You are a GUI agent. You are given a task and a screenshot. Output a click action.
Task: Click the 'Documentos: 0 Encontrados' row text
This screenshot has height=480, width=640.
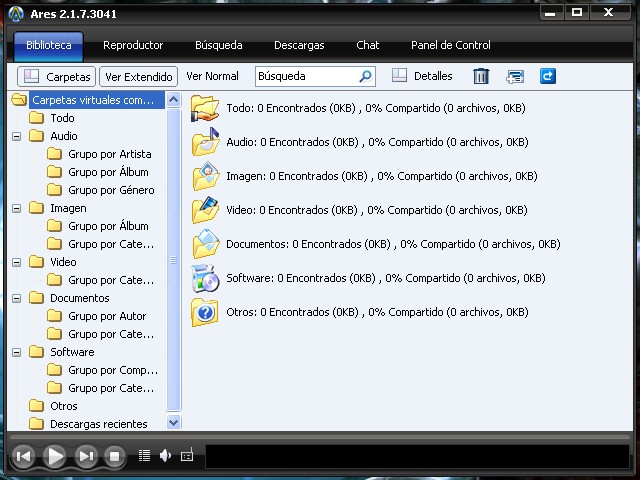click(x=393, y=244)
